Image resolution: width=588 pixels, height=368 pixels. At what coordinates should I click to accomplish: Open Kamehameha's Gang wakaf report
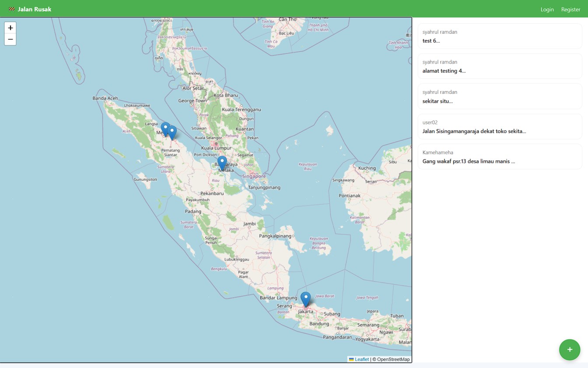(x=500, y=157)
